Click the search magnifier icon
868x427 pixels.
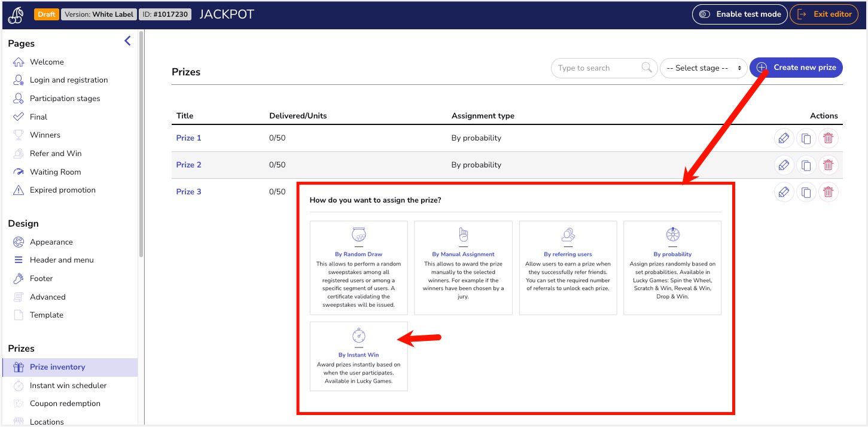(x=647, y=68)
